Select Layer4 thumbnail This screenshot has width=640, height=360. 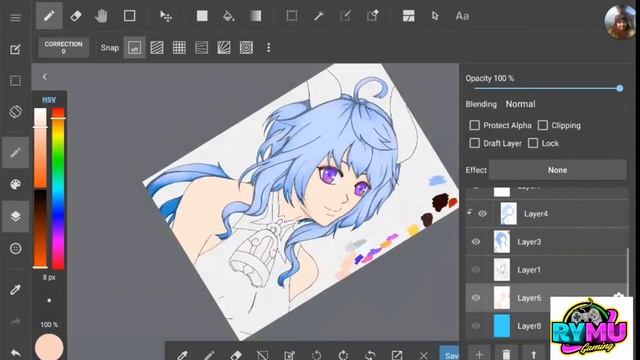coord(509,213)
